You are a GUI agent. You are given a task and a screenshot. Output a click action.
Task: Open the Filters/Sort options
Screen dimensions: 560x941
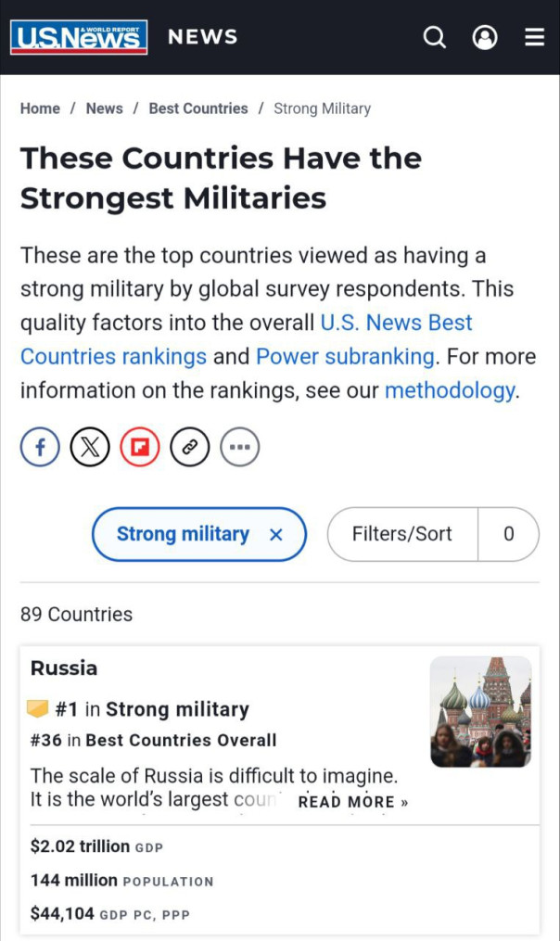point(402,534)
